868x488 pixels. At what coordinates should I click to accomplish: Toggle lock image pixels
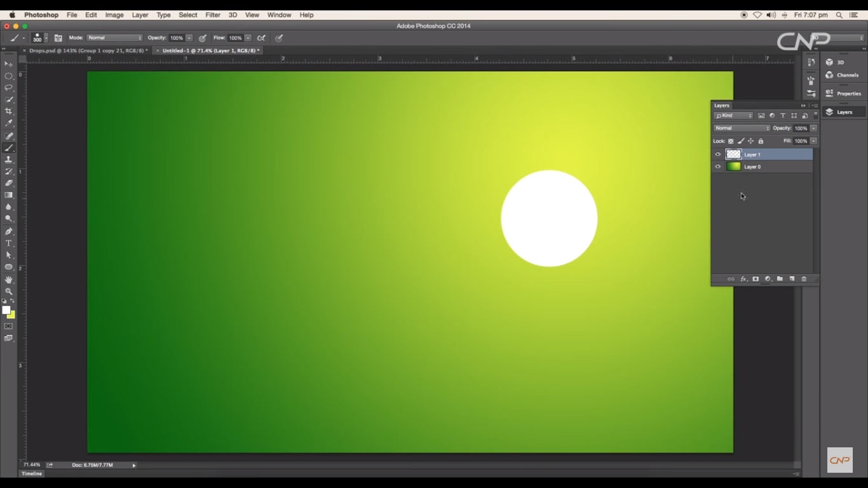coord(741,141)
